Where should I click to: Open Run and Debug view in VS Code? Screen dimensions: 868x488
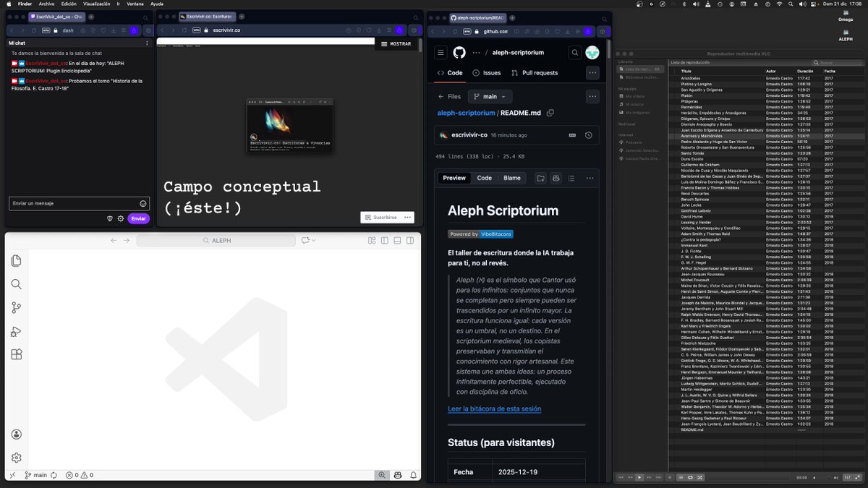pos(16,332)
